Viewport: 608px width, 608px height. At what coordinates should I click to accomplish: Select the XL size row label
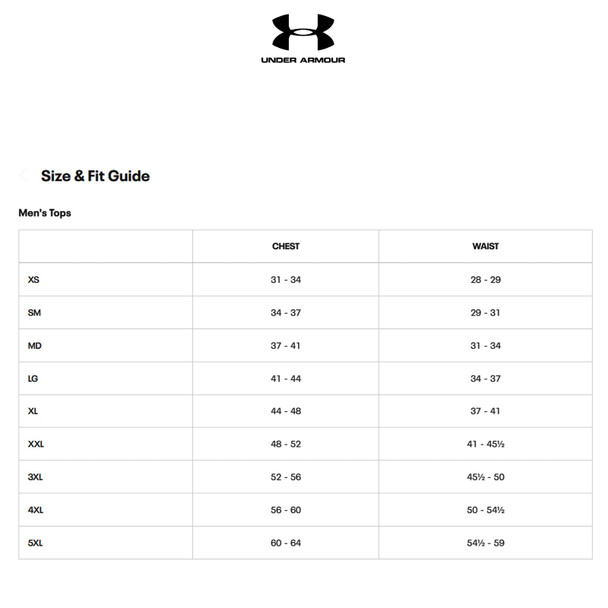(33, 411)
